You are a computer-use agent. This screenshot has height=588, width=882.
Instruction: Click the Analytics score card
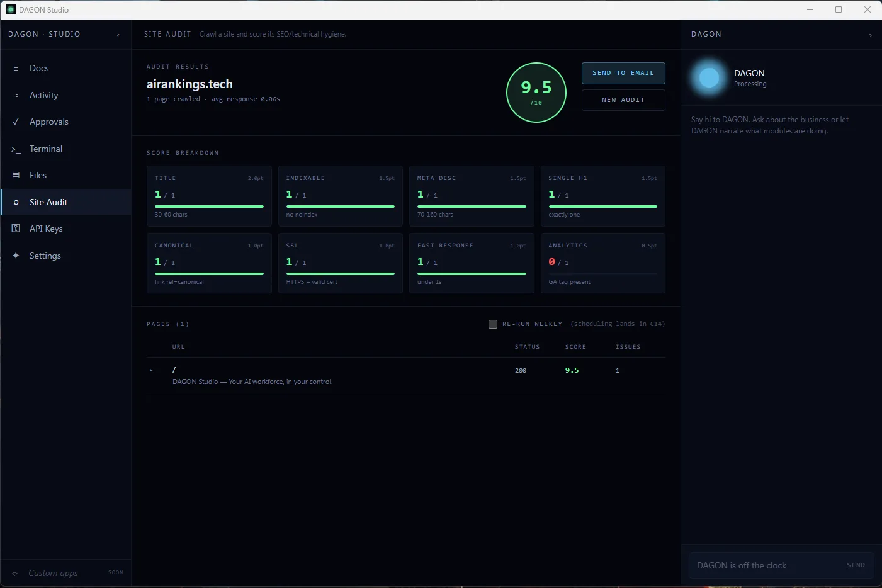point(602,263)
